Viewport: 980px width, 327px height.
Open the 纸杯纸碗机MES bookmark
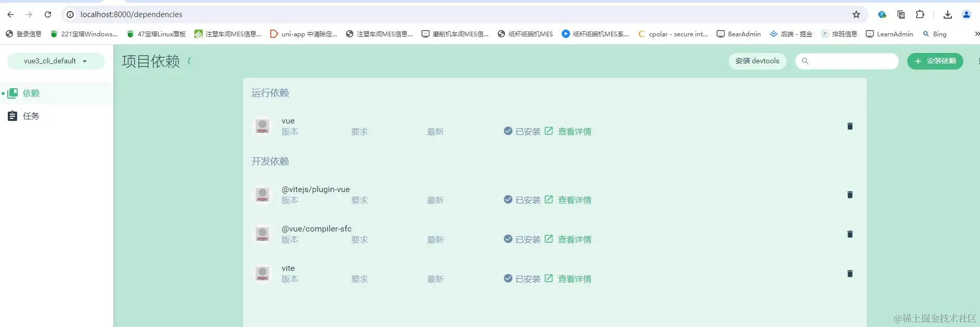tap(525, 34)
